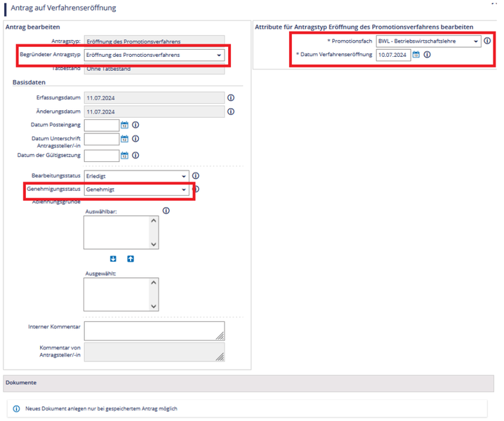Open calendar picker for Datum Posteingang
Image resolution: width=504 pixels, height=421 pixels.
click(x=125, y=125)
